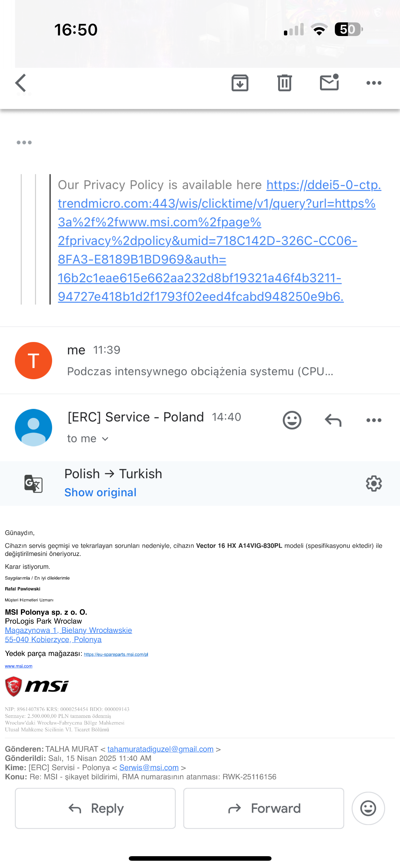Expand the 'to me' recipient details

[88, 439]
